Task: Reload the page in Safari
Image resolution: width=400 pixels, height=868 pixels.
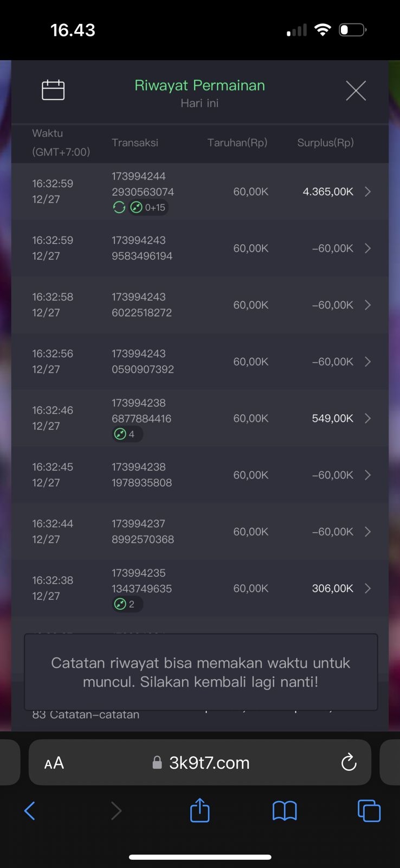Action: (349, 762)
